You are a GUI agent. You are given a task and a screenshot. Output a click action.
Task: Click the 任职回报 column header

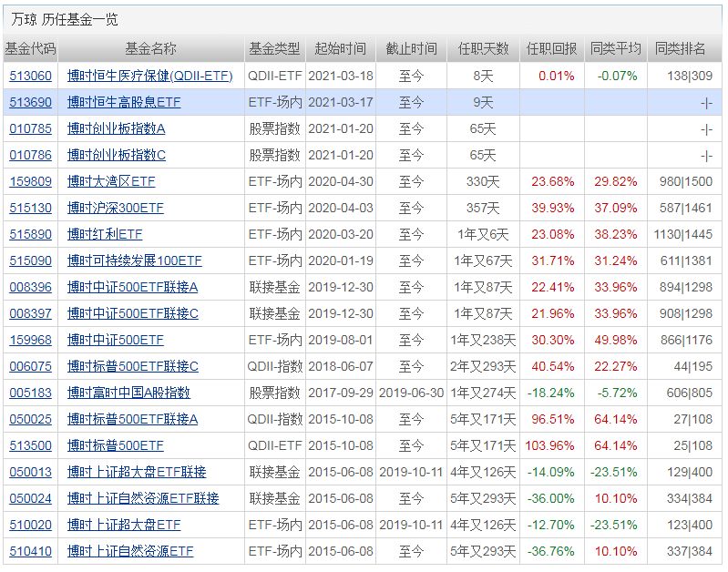coord(552,49)
